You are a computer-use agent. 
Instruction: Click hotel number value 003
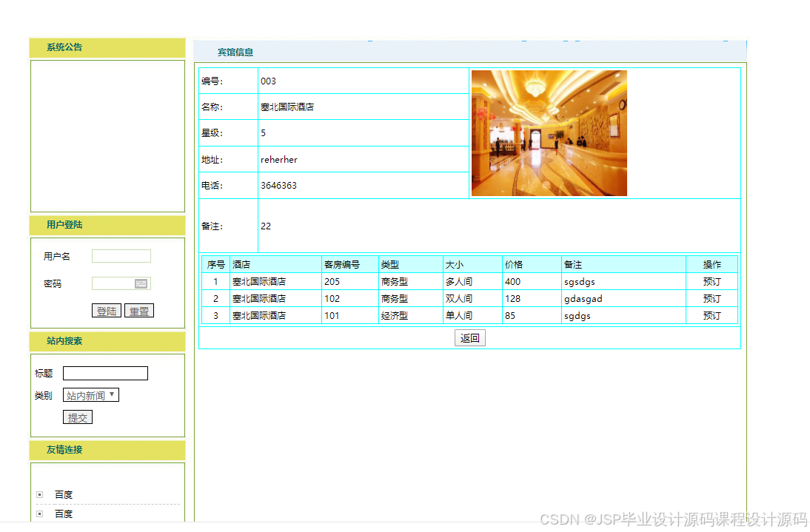click(268, 81)
